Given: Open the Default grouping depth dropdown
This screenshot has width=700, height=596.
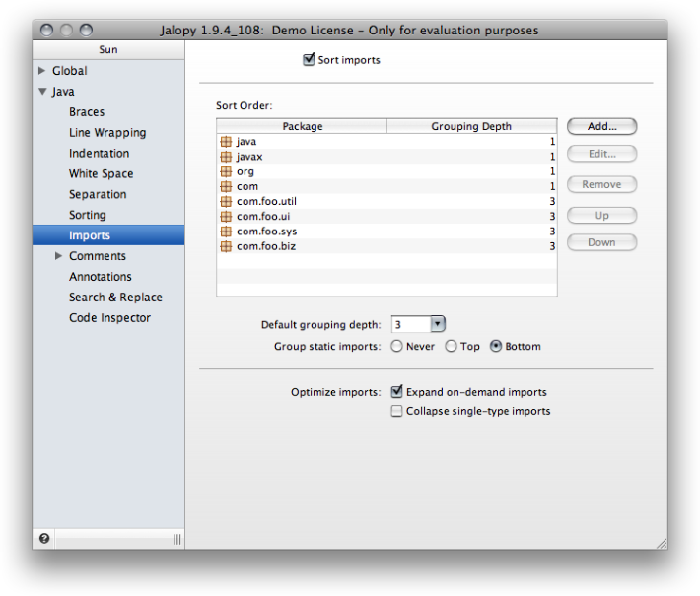Looking at the screenshot, I should [x=438, y=324].
